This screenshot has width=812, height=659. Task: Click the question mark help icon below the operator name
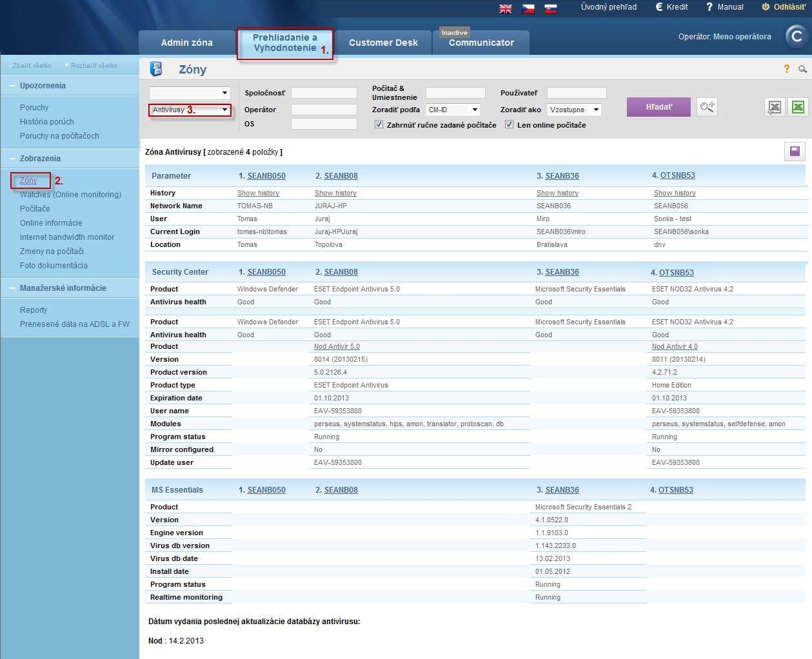[786, 69]
